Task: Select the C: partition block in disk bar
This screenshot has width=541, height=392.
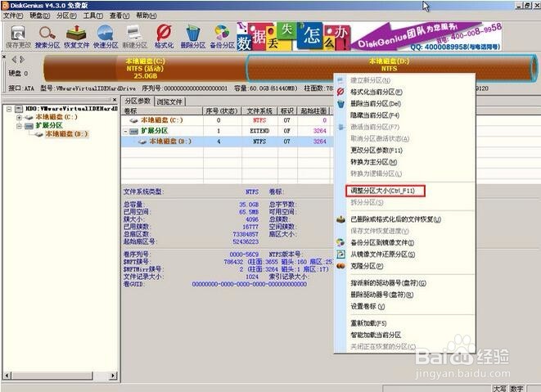Action: (x=145, y=68)
